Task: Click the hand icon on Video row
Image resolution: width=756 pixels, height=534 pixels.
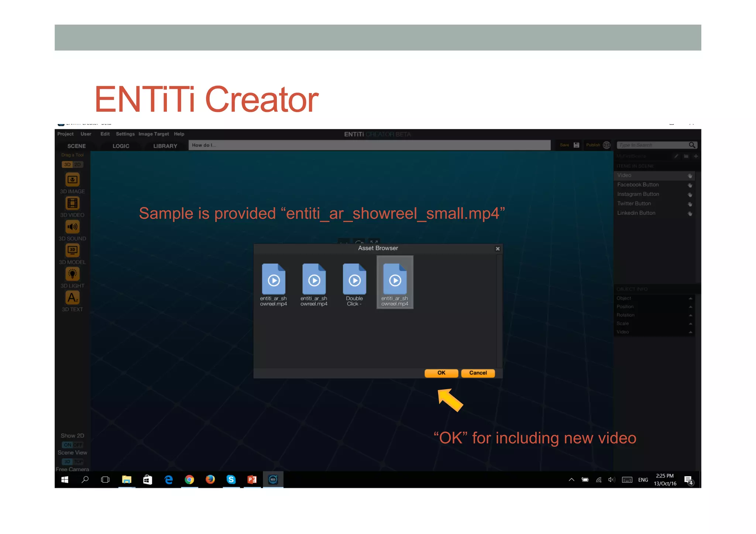Action: (x=690, y=176)
